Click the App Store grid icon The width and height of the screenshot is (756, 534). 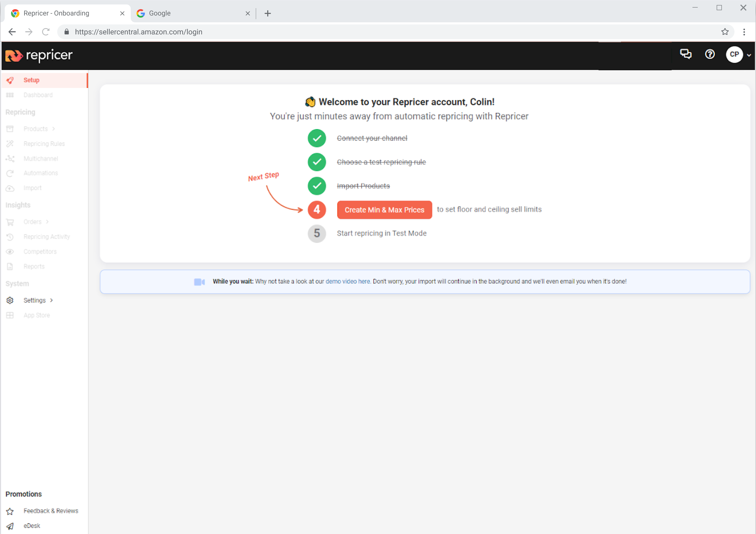pos(10,315)
